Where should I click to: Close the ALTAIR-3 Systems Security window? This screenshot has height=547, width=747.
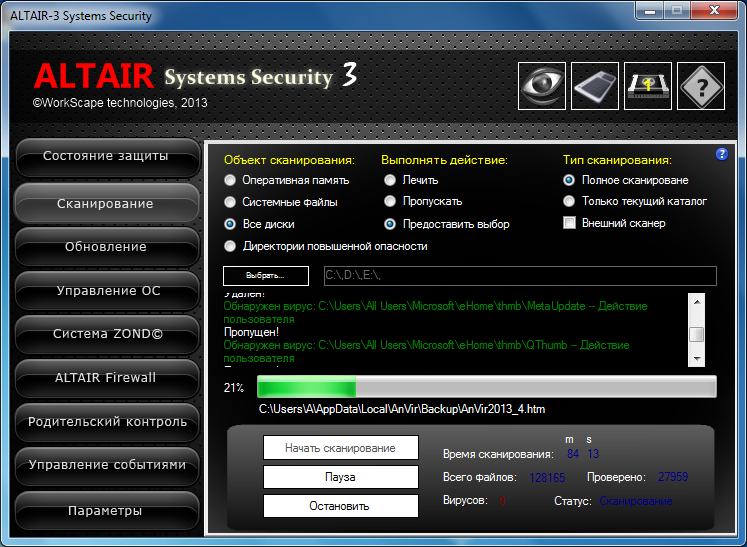click(x=714, y=10)
